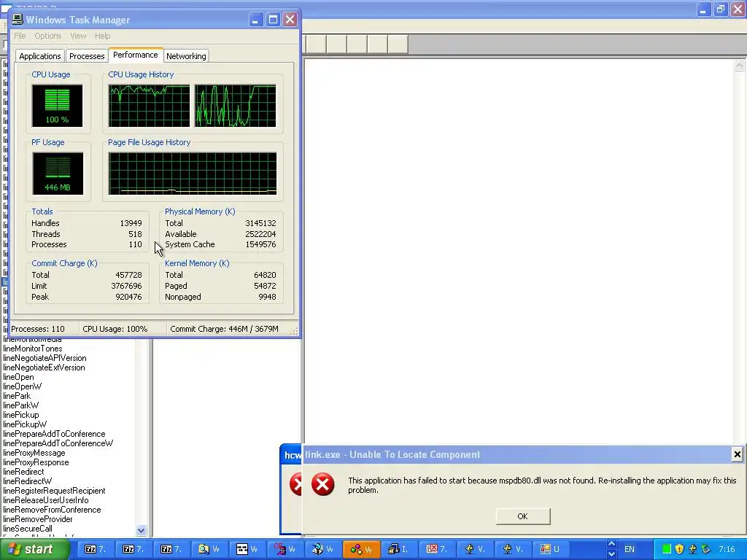This screenshot has height=560, width=747.
Task: Click status bar text Processes: 110
Action: (x=38, y=329)
